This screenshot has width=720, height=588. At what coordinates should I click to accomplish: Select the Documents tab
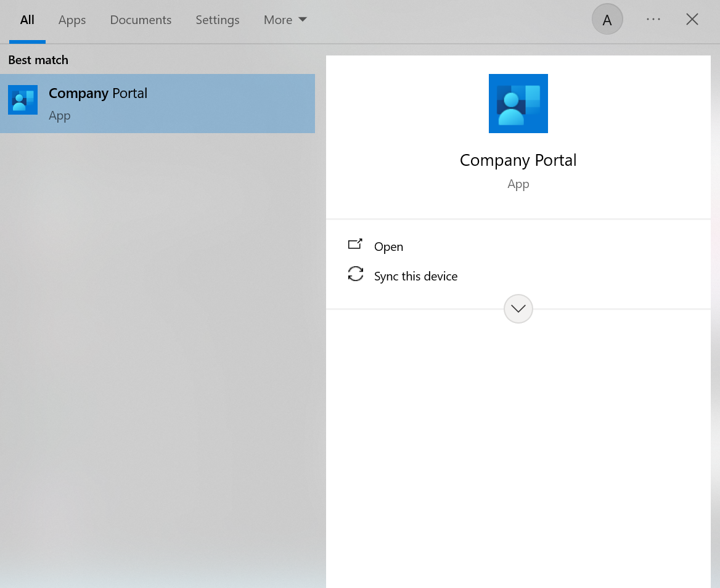(x=141, y=20)
